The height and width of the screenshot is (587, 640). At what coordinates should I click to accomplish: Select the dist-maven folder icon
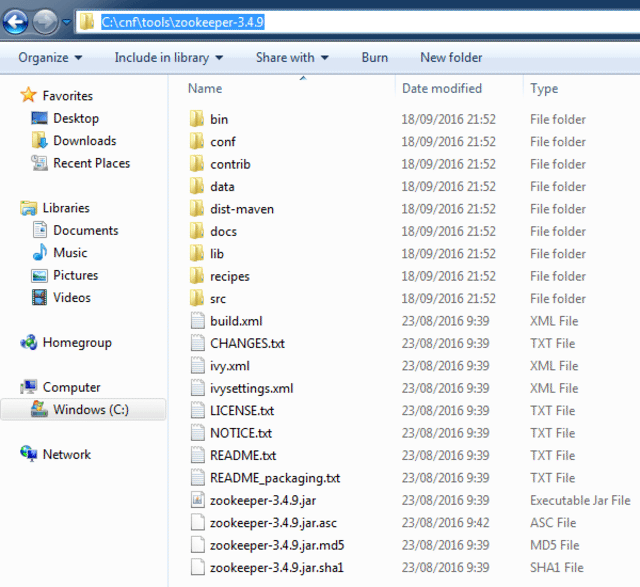pos(197,209)
